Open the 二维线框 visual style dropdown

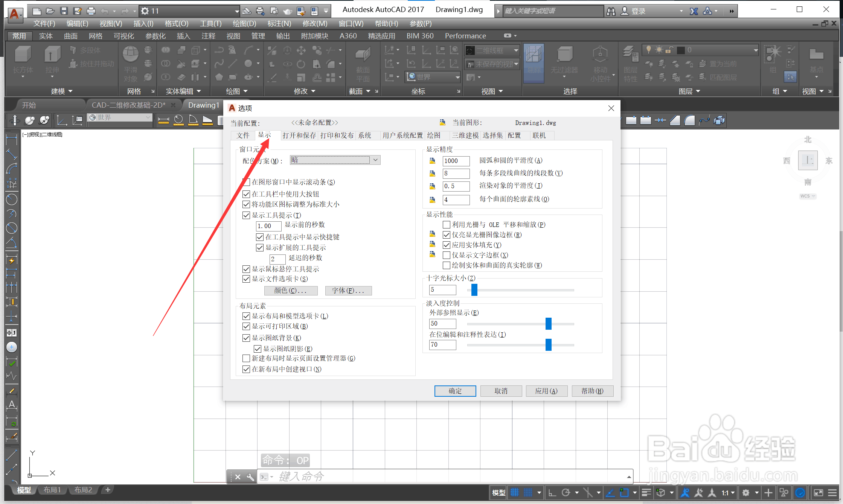point(492,50)
